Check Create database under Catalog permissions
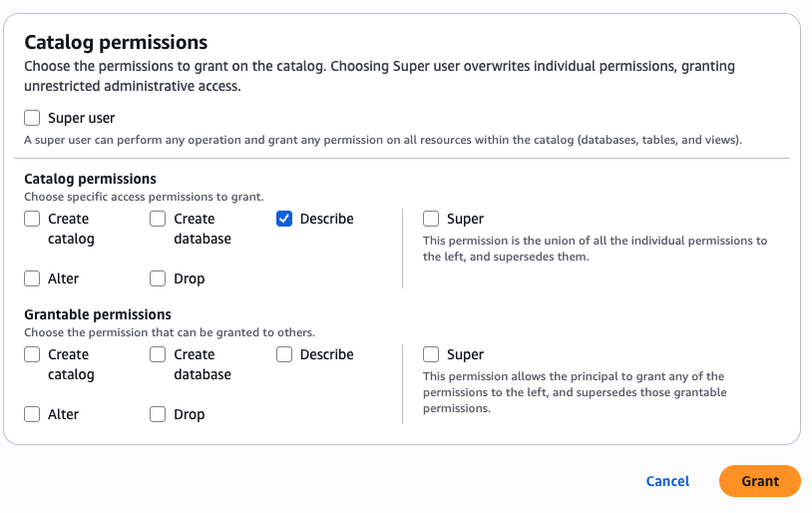 tap(159, 219)
